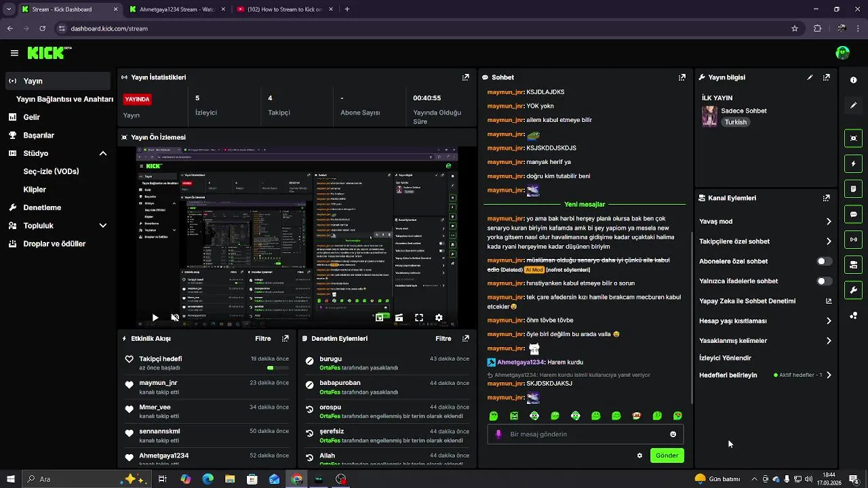Click the pencil edit icon in right sidebar
The width and height of the screenshot is (868, 488).
(853, 105)
